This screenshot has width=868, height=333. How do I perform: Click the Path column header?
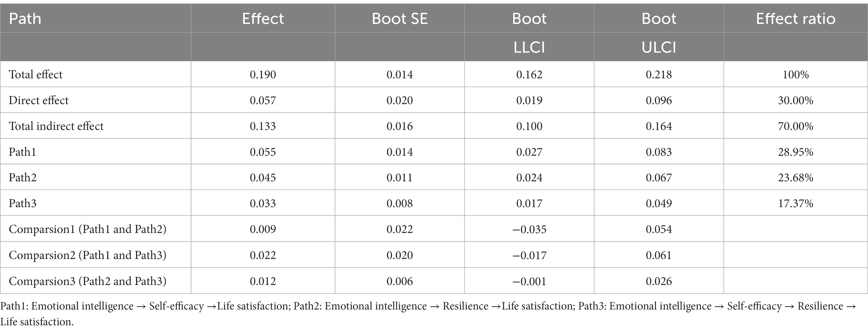pos(25,19)
